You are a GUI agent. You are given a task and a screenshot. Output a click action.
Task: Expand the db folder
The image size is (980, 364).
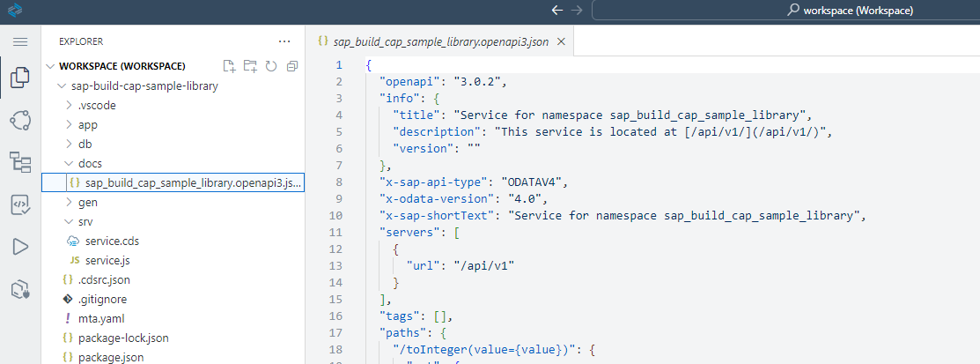pyautogui.click(x=69, y=145)
